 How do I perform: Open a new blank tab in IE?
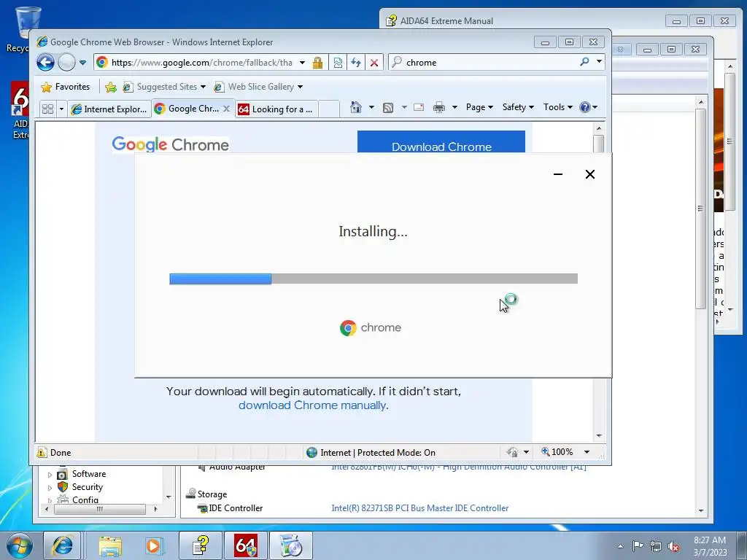(x=329, y=109)
